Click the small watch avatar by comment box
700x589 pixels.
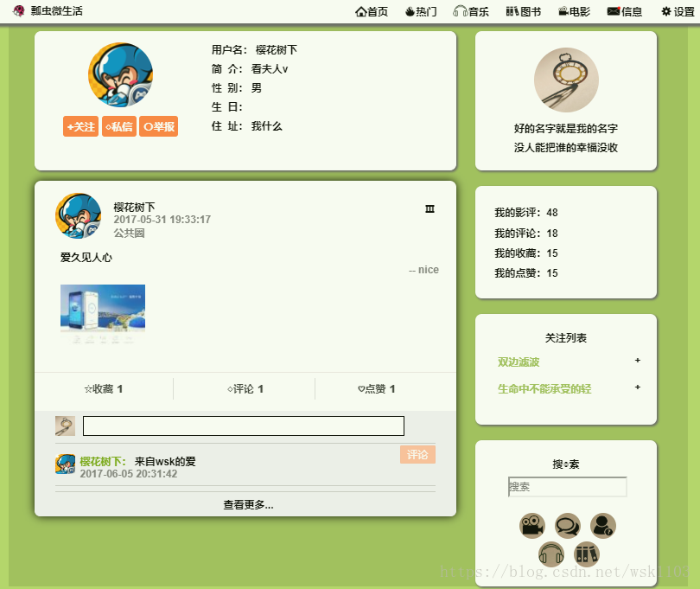point(65,426)
